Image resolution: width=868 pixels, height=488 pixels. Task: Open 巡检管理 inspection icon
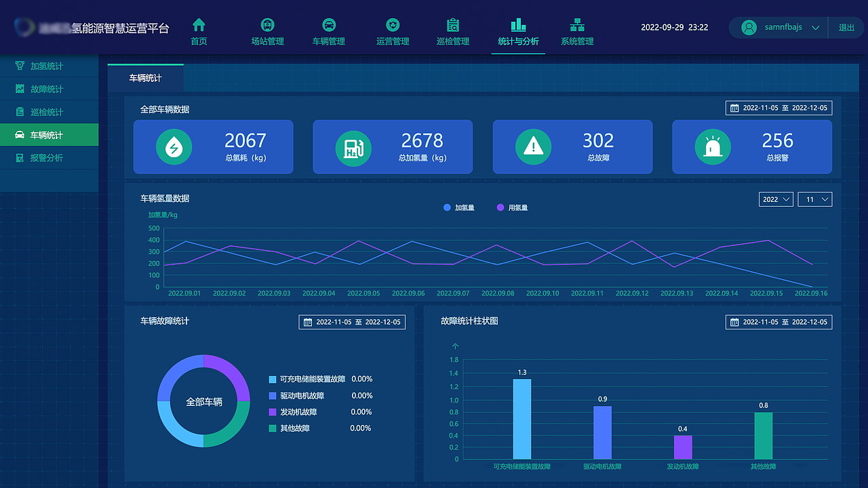[x=453, y=25]
